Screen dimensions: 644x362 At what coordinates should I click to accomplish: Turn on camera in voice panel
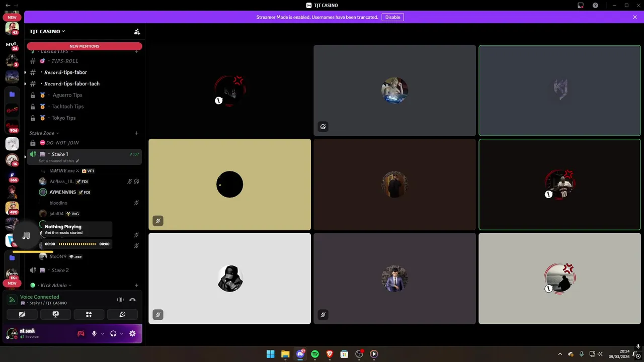click(x=22, y=314)
